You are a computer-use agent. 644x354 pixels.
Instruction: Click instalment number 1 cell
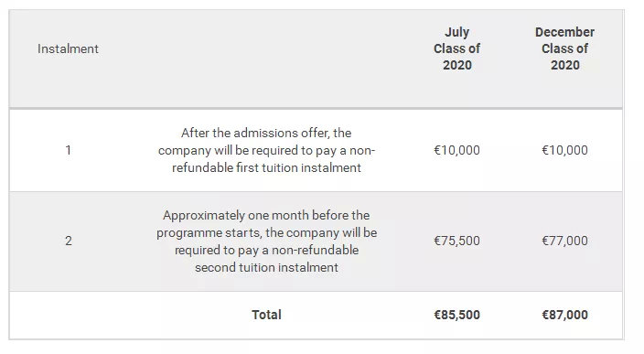(69, 150)
